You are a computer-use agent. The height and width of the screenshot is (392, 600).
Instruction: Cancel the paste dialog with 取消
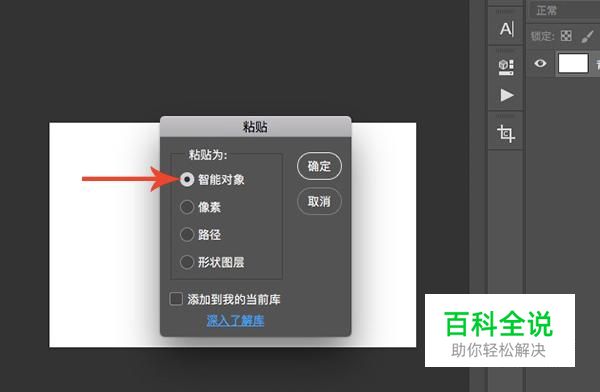tap(319, 201)
